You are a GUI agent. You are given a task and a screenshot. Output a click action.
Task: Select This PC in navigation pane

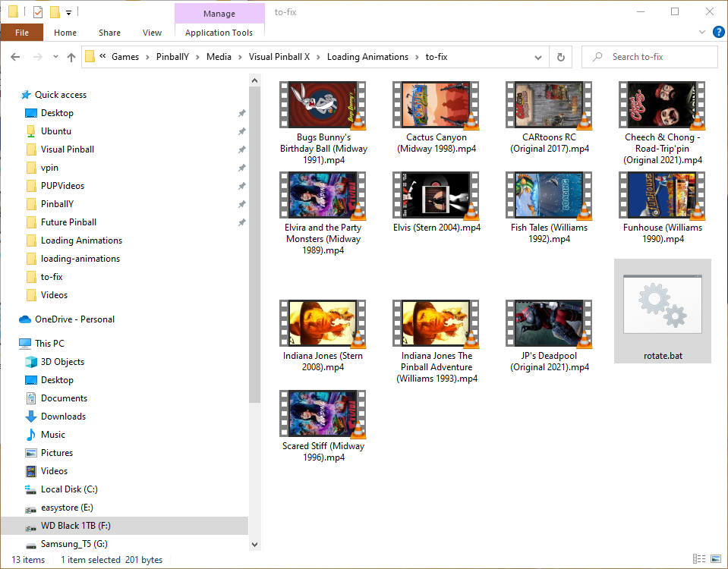coord(49,344)
